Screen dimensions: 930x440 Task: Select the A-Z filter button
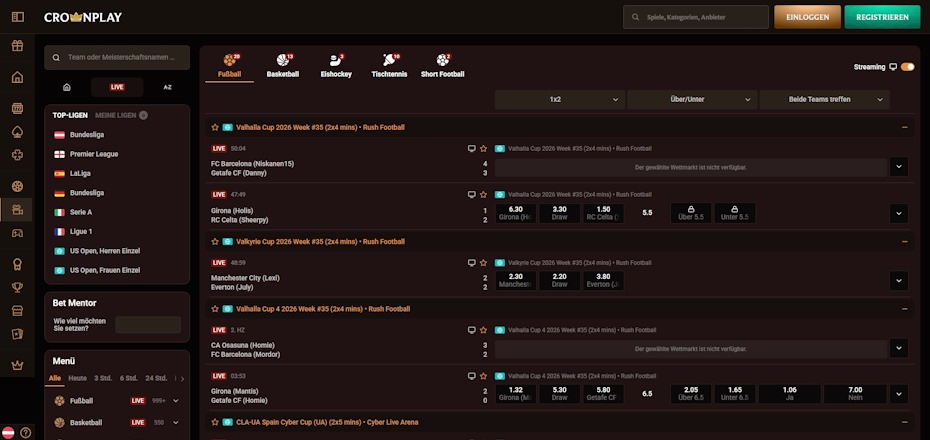coord(167,87)
